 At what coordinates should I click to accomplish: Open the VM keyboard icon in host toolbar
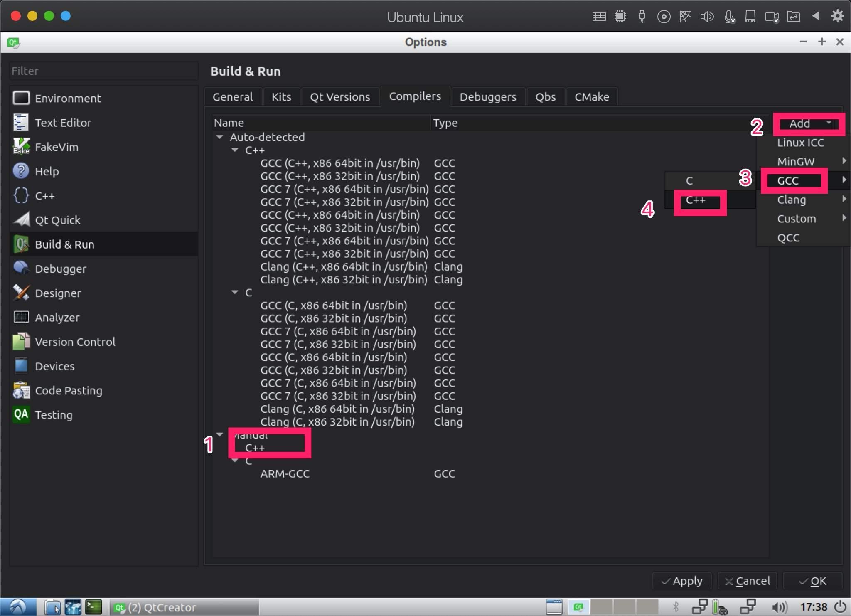tap(599, 17)
